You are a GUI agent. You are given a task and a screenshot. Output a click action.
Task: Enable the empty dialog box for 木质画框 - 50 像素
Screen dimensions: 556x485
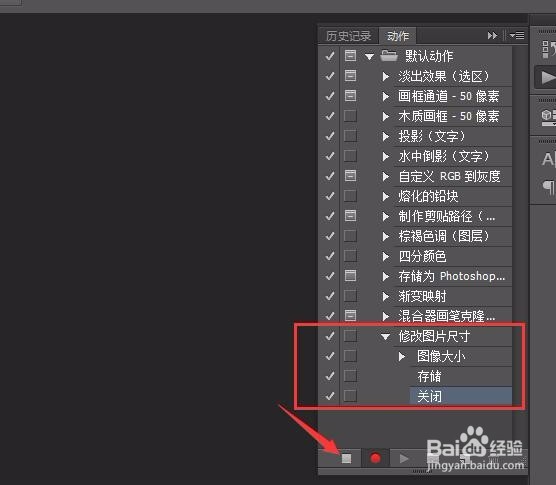coord(350,116)
